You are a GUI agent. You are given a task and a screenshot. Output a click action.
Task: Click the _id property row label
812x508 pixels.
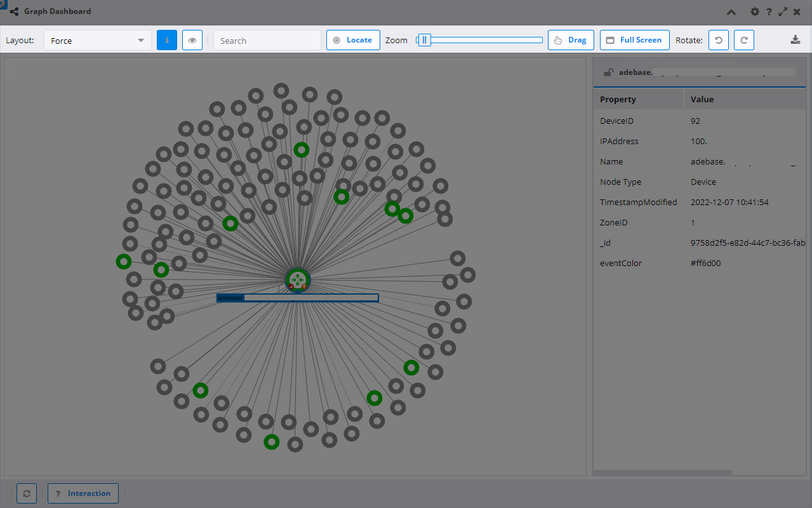pos(605,243)
